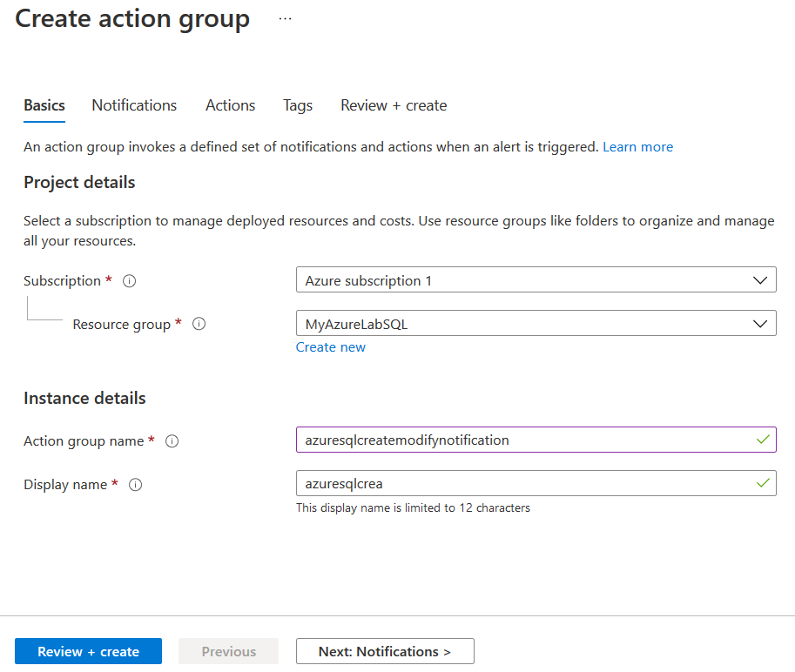Click the Next: Notifications button

pos(385,651)
